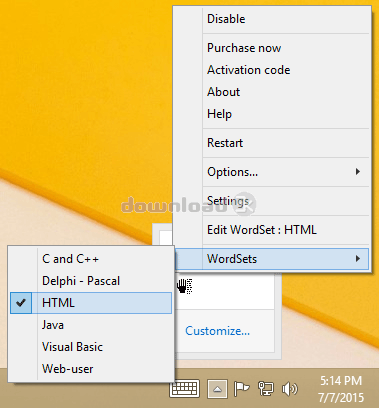Viewport: 379px width, 408px height.
Task: Choose the Java wordset
Action: tap(91, 325)
